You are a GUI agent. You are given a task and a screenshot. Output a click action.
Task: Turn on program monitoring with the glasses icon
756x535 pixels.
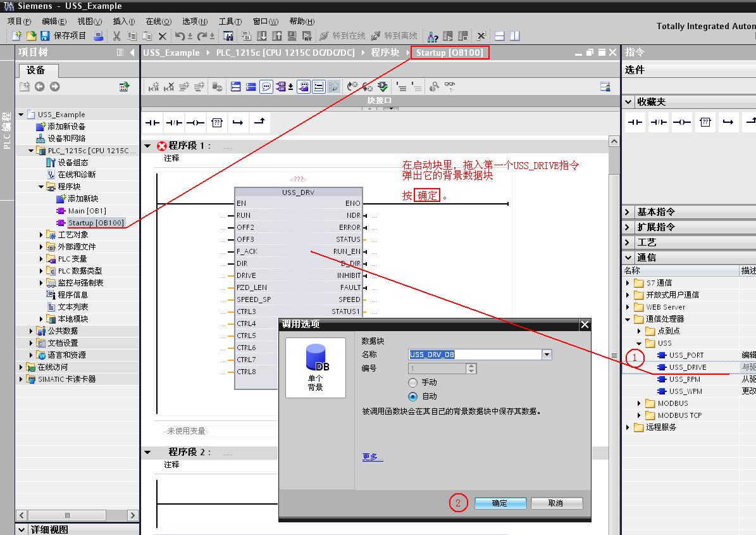click(450, 86)
